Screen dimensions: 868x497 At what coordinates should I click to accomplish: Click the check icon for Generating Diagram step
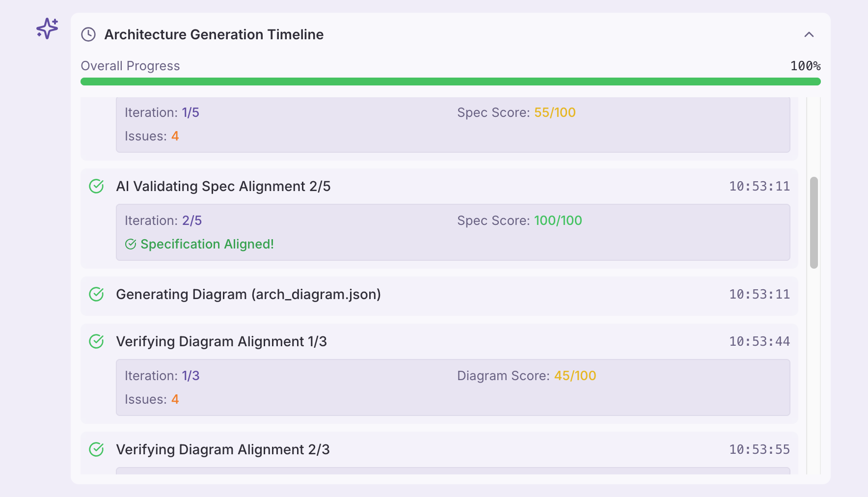tap(96, 294)
